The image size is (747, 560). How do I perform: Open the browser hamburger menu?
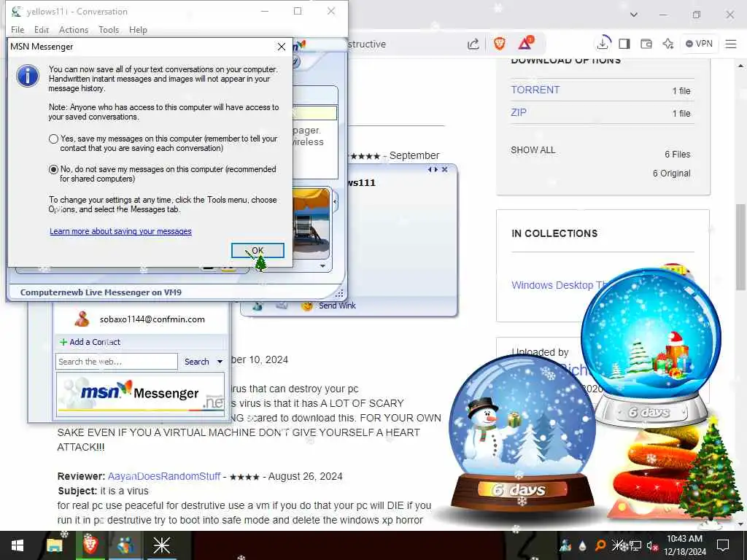[731, 44]
